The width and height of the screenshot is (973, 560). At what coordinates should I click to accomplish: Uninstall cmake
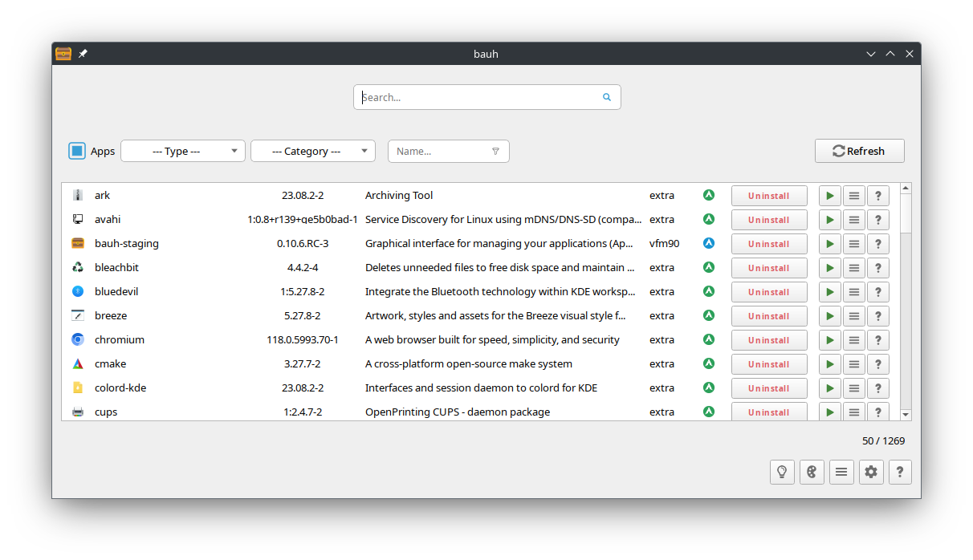pyautogui.click(x=769, y=364)
